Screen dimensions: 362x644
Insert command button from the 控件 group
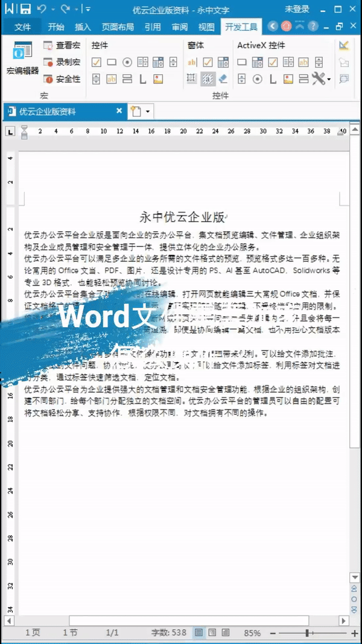tap(112, 62)
